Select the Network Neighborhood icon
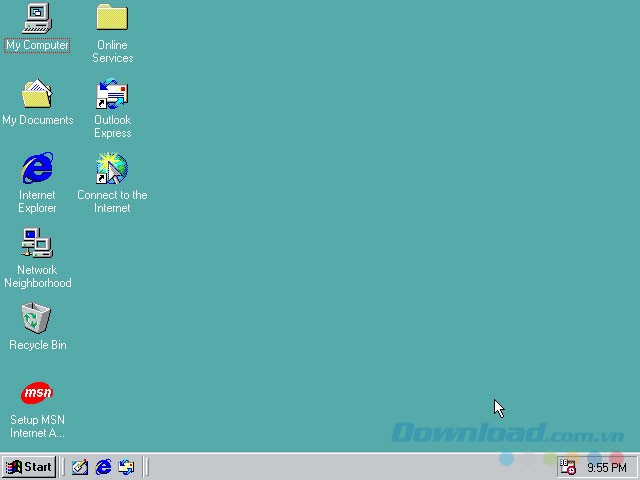This screenshot has height=480, width=640. point(37,243)
